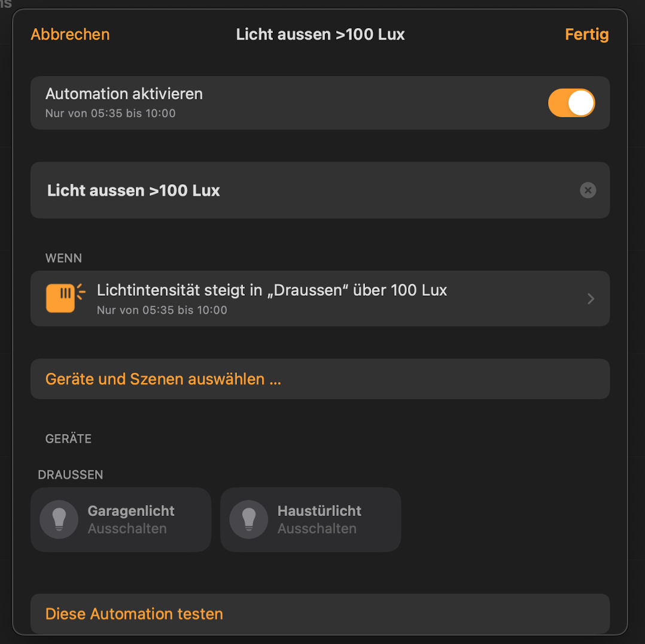Viewport: 645px width, 644px height.
Task: Focus the automation name input field
Action: pos(299,190)
